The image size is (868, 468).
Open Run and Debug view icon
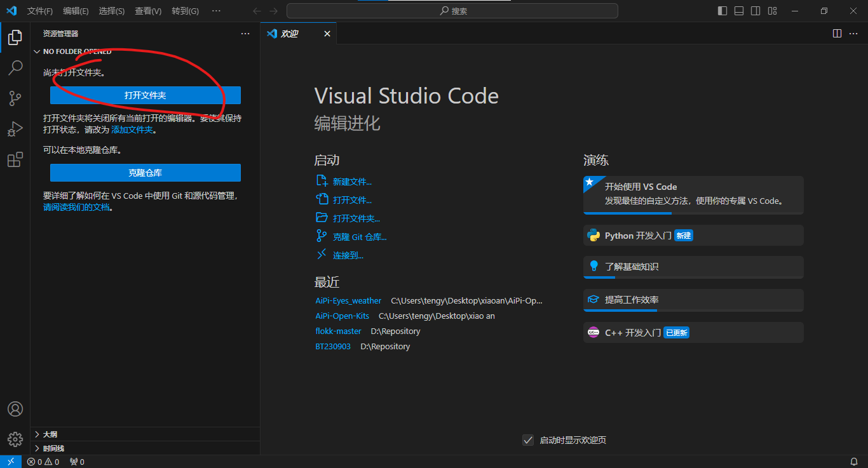(15, 129)
